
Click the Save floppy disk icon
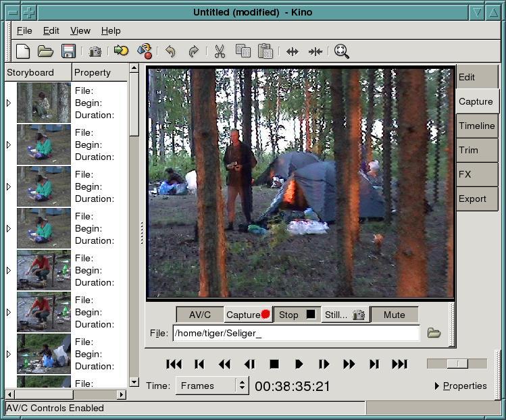(68, 51)
